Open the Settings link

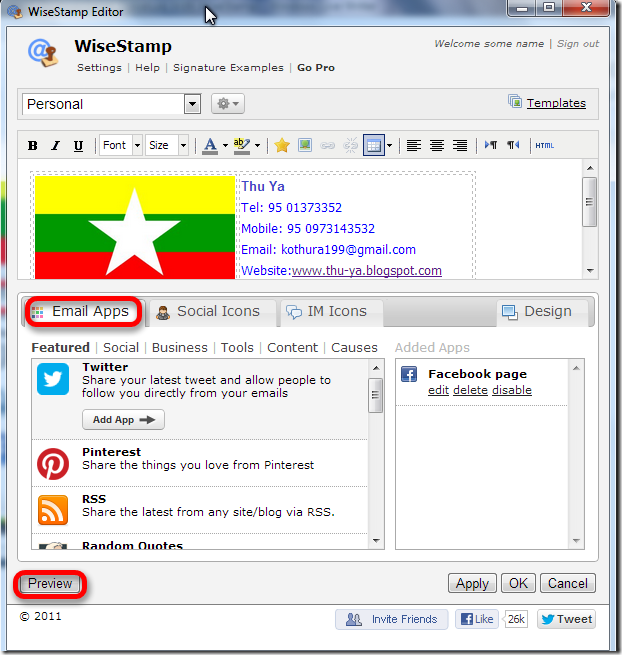coord(99,68)
